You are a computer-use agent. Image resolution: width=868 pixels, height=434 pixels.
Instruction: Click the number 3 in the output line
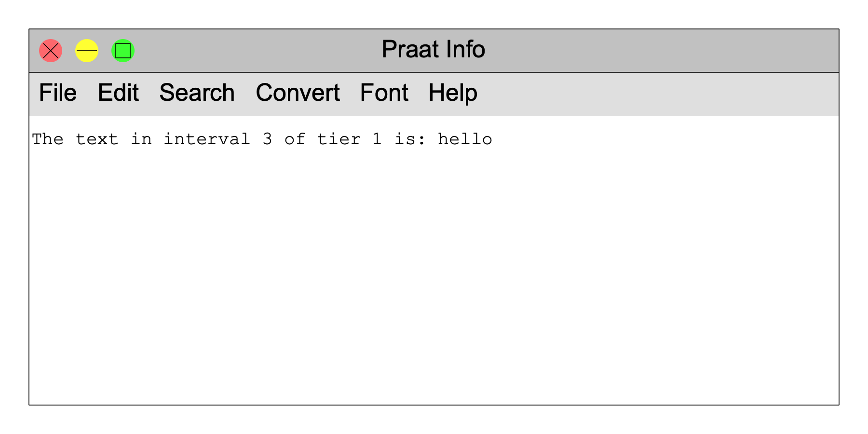pyautogui.click(x=267, y=139)
